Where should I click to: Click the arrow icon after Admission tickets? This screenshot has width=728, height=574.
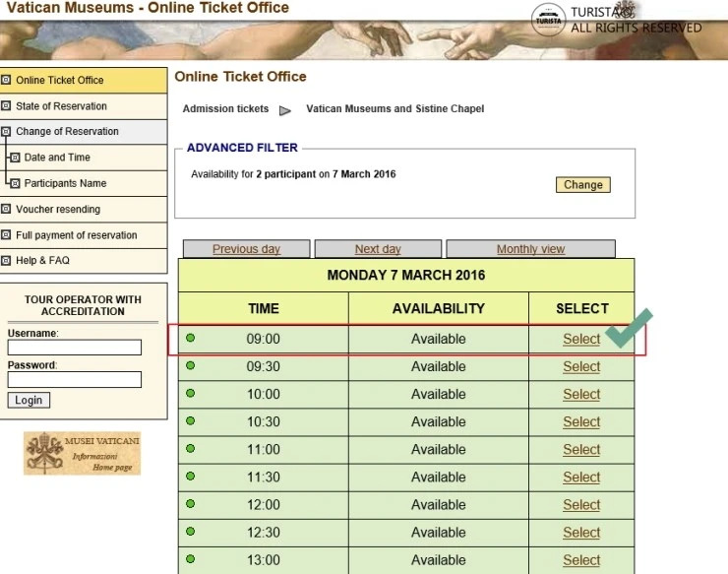[285, 110]
